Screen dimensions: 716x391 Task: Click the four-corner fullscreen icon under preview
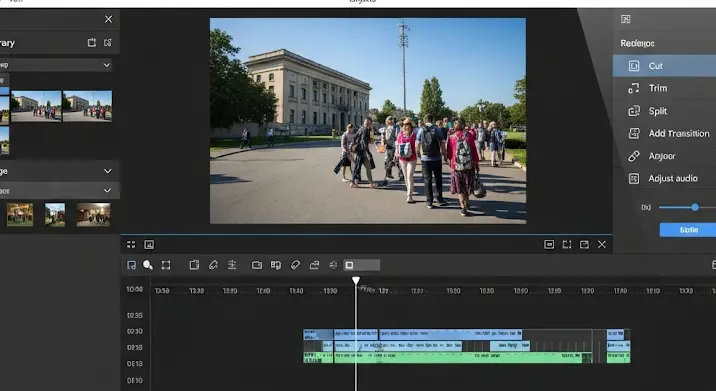(131, 244)
